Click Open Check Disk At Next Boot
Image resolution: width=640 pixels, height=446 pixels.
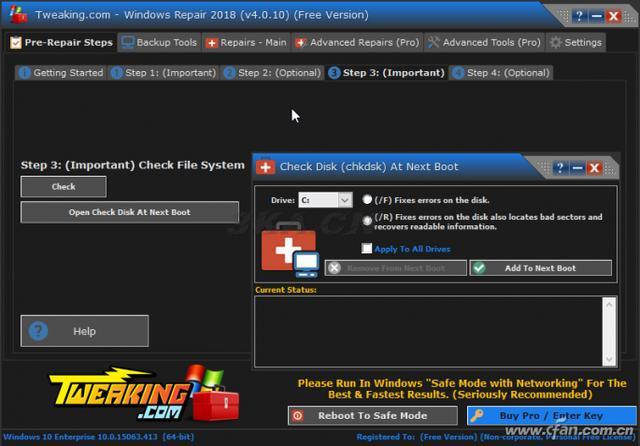(130, 212)
